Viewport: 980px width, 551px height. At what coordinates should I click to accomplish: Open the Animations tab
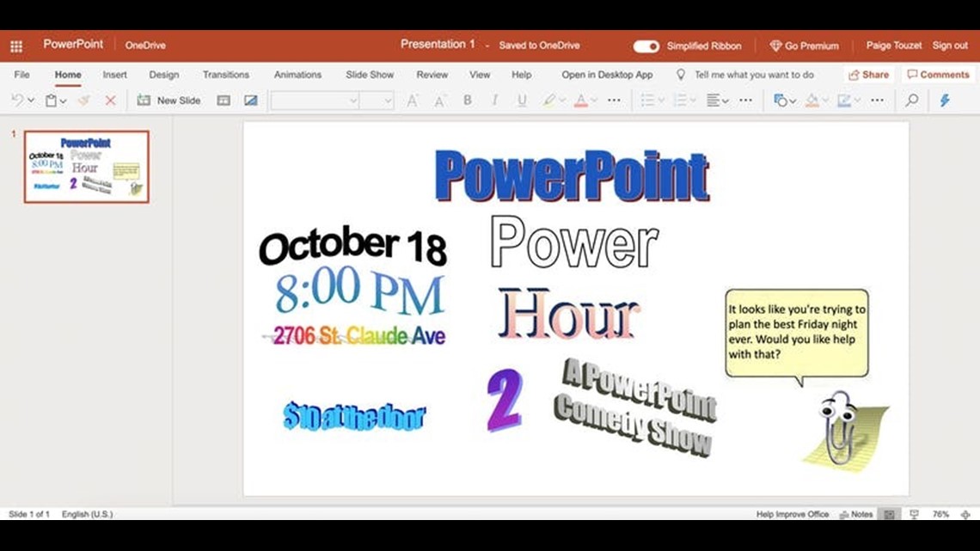[297, 74]
